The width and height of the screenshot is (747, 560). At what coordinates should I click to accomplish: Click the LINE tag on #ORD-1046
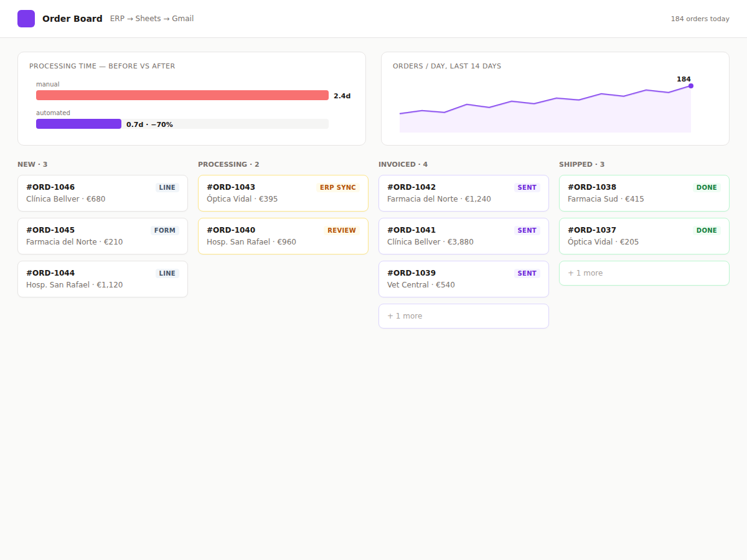click(x=167, y=187)
